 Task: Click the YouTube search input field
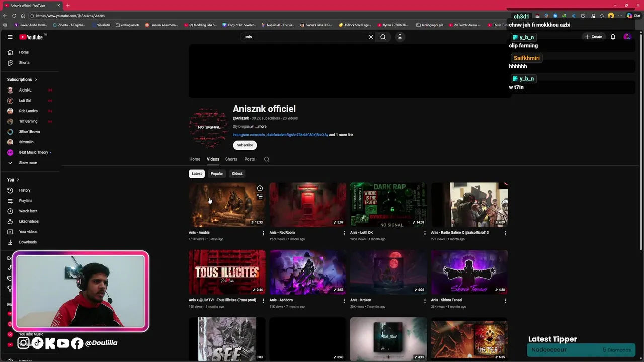pyautogui.click(x=304, y=37)
